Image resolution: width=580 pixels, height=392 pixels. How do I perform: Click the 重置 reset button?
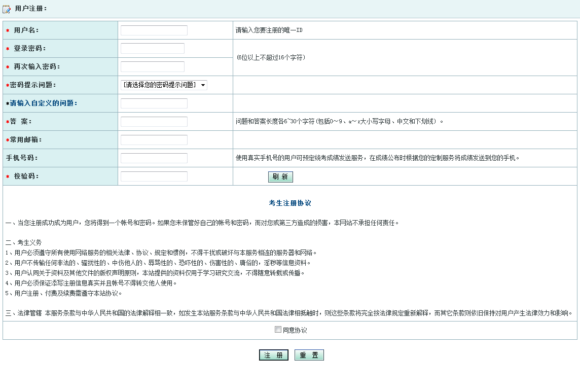(309, 355)
